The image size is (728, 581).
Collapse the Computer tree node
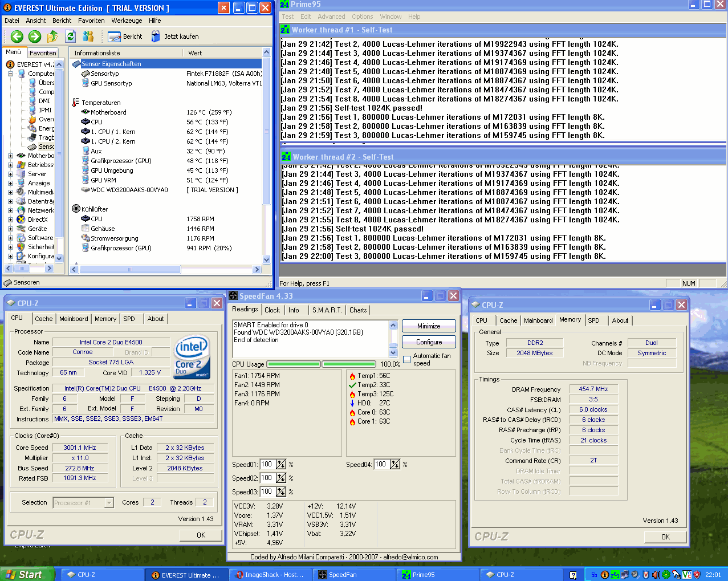tap(10, 74)
